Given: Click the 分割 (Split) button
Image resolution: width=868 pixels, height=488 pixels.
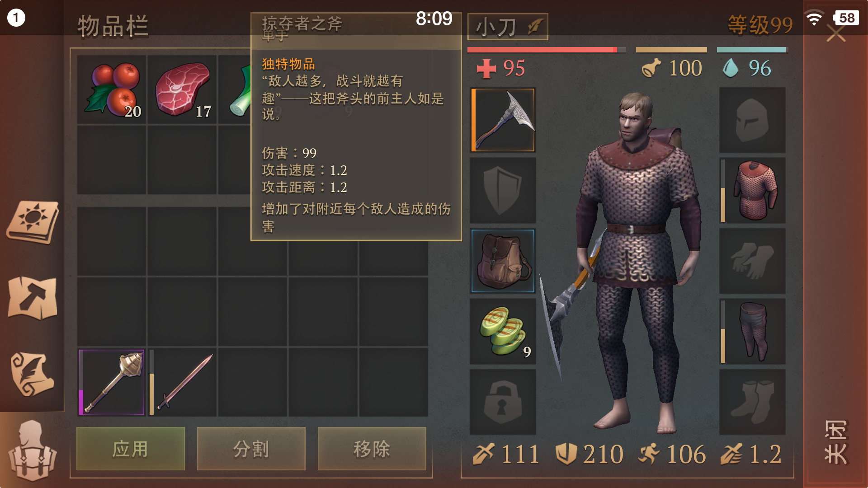Looking at the screenshot, I should click(251, 449).
